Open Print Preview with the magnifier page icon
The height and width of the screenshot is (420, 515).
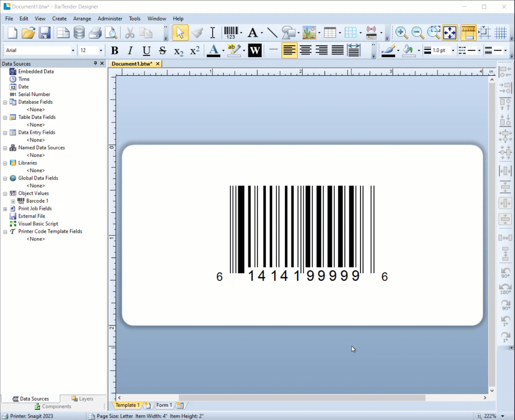(x=111, y=33)
